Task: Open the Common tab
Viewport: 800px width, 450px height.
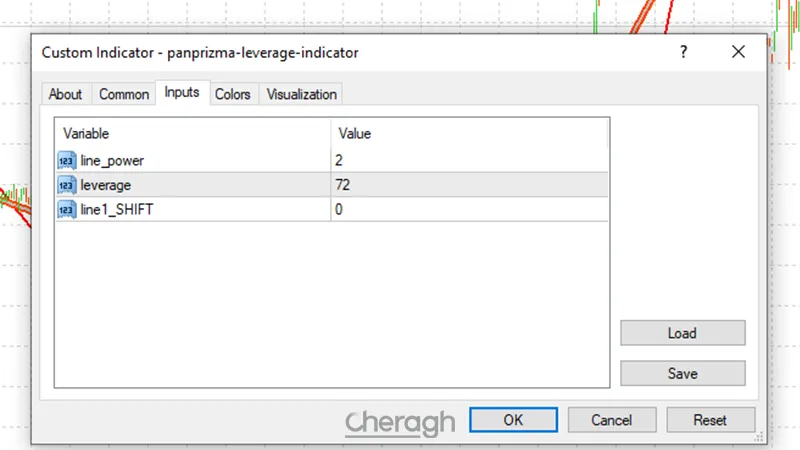Action: [x=124, y=94]
